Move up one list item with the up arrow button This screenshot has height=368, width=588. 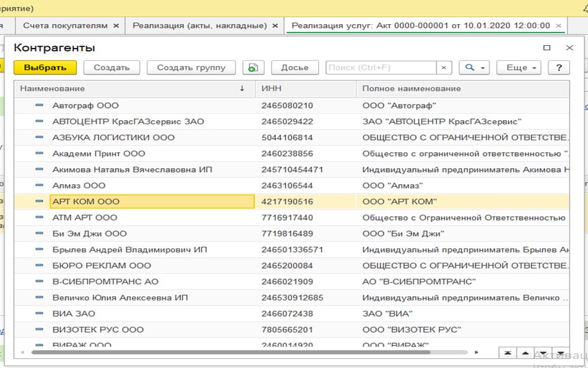click(526, 353)
